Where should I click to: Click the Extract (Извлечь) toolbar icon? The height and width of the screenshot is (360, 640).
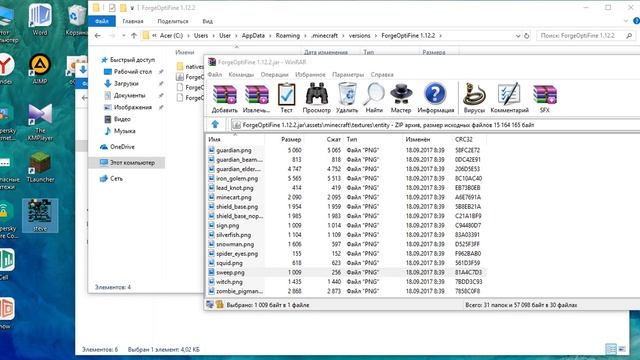(256, 99)
